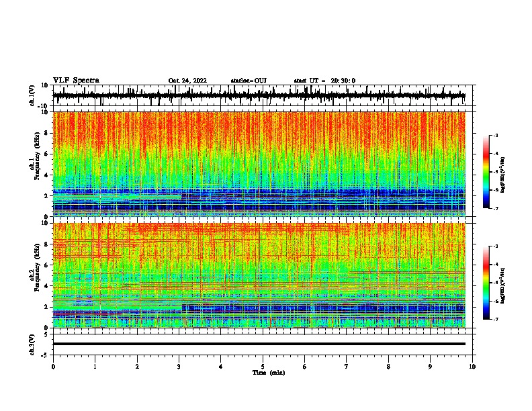Click the "Time (min)" axis title
Image resolution: width=532 pixels, height=411 pixels.
269,373
